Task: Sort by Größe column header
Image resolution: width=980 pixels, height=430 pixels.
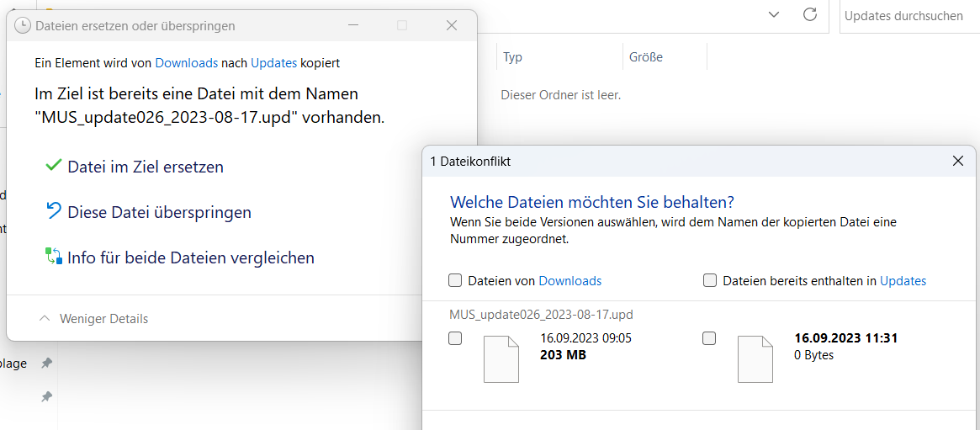Action: pos(665,57)
